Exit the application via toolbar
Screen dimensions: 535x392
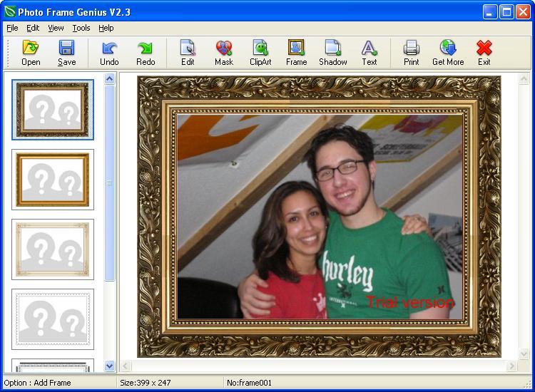[x=484, y=53]
